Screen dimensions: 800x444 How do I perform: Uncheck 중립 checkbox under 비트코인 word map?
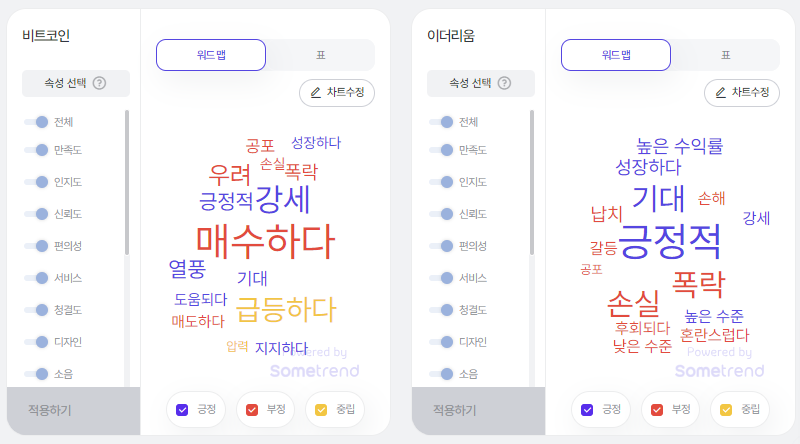(321, 410)
